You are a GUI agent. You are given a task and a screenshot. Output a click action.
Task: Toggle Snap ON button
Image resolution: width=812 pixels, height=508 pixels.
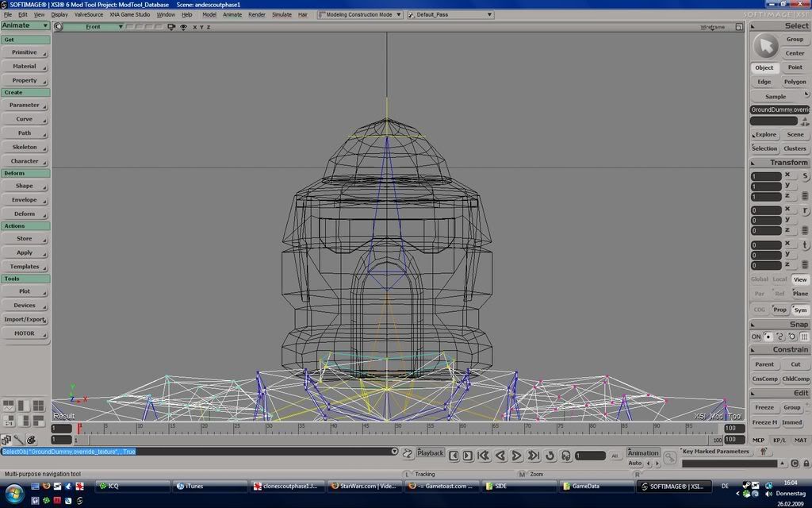[x=756, y=337]
